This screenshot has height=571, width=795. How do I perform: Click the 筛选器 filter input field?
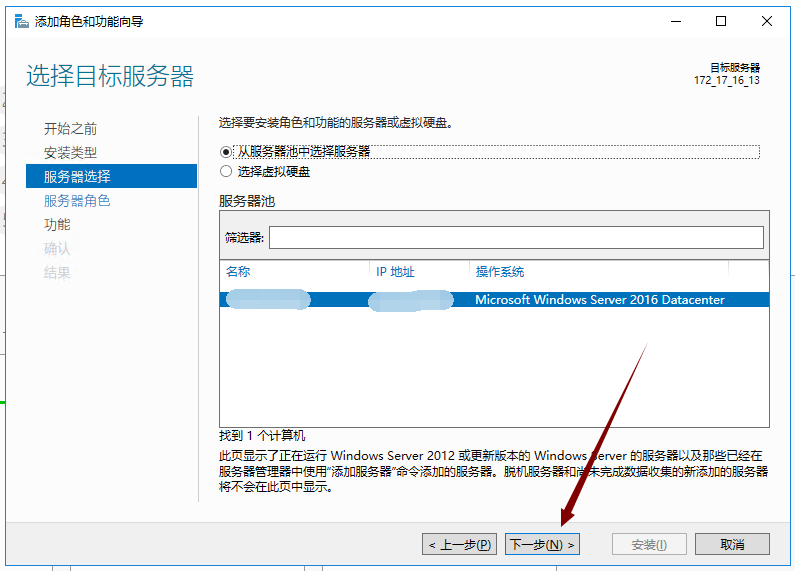(515, 237)
